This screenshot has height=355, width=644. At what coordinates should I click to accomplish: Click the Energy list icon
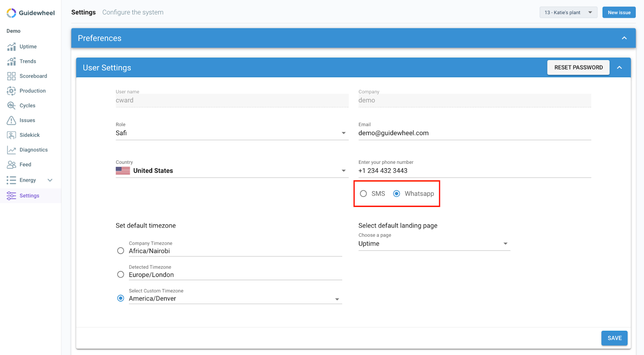(11, 180)
